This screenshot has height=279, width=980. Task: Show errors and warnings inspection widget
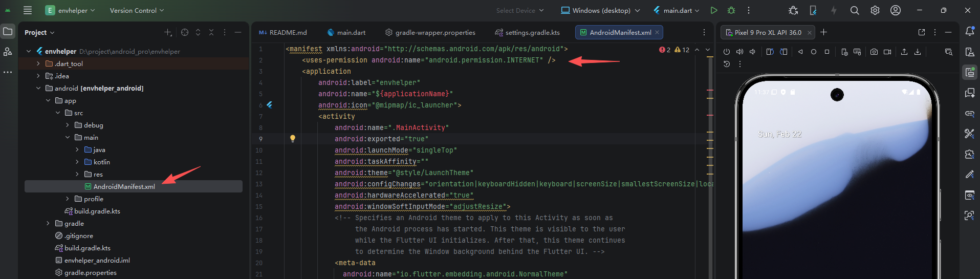pyautogui.click(x=674, y=50)
